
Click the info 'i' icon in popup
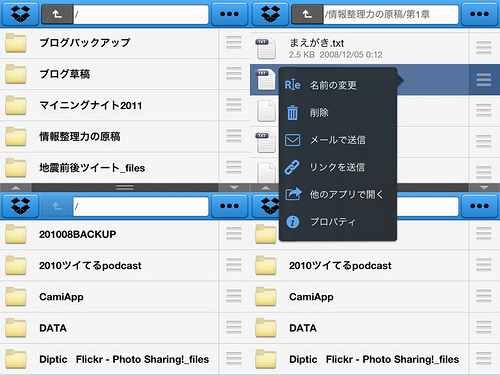pyautogui.click(x=293, y=221)
